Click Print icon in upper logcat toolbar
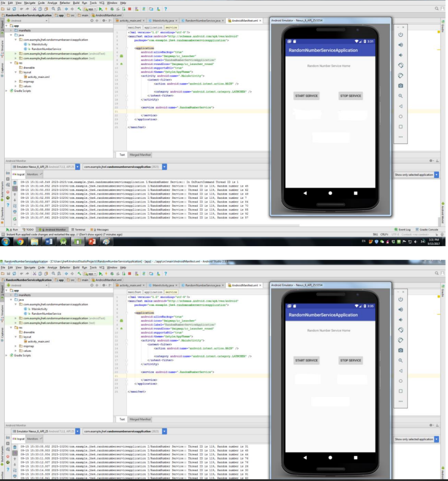The image size is (448, 481). click(x=15, y=212)
